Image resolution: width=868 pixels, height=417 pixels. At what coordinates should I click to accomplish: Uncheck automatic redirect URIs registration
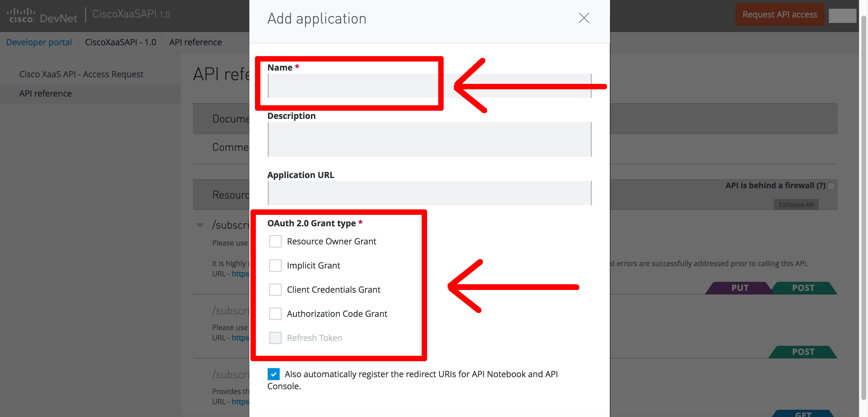(x=273, y=374)
